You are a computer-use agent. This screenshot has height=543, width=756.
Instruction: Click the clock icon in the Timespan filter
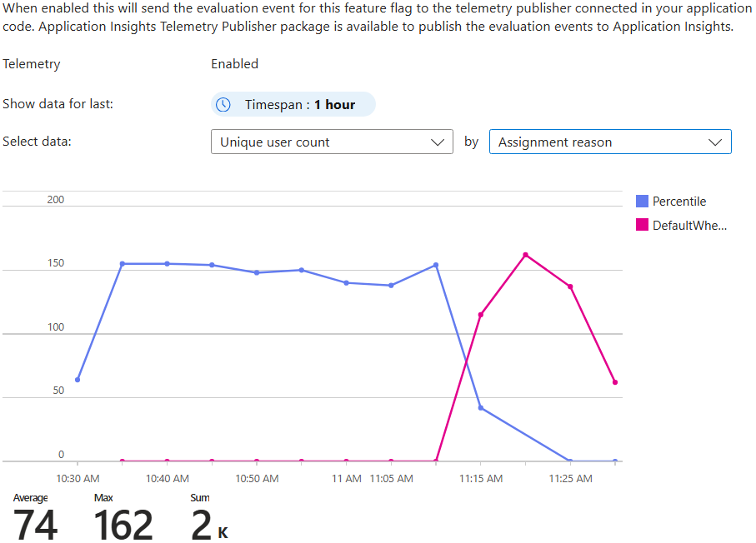coord(222,104)
